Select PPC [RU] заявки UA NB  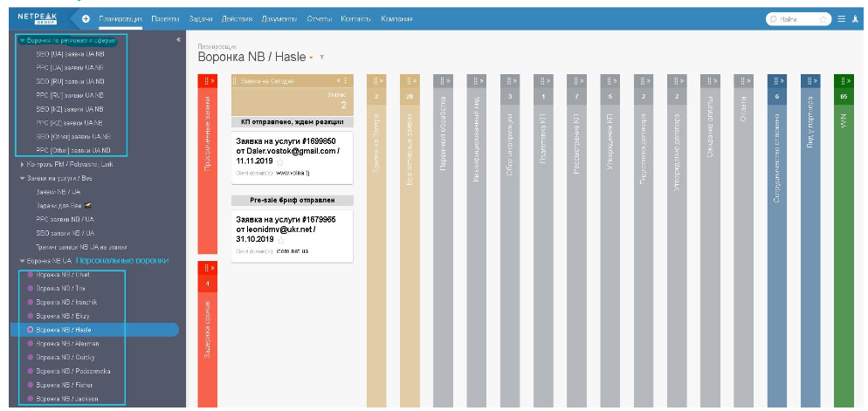click(70, 95)
